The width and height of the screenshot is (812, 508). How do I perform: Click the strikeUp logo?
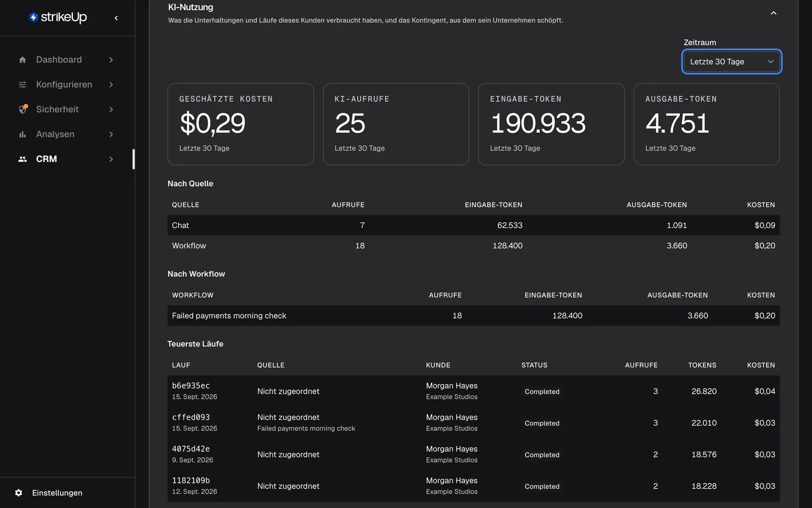tap(58, 17)
